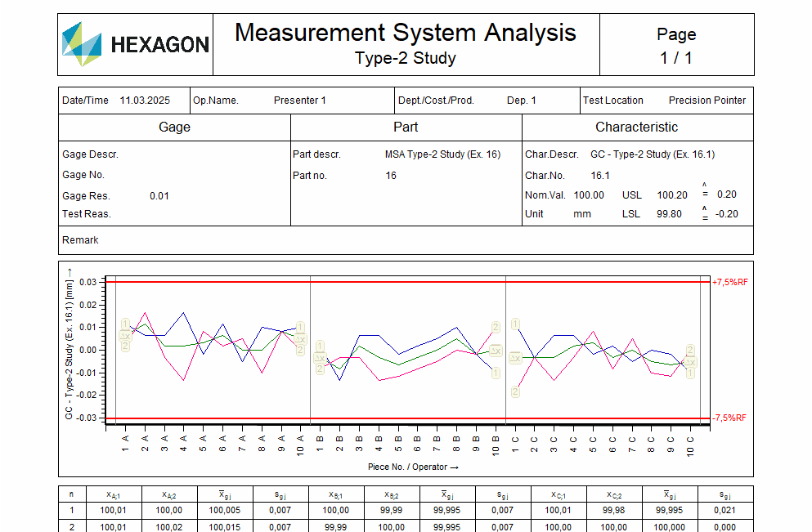Select the Gage section header
812x532 pixels.
[173, 127]
